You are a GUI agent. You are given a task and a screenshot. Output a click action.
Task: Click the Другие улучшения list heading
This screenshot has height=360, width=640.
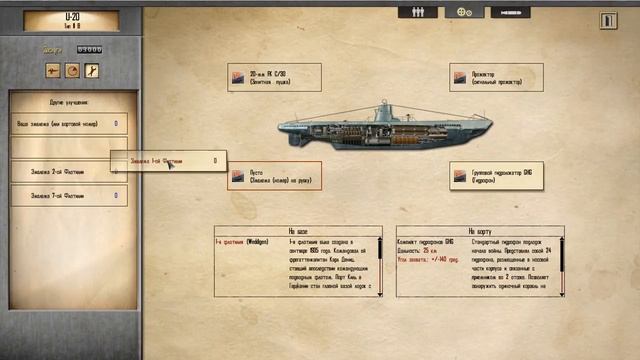point(69,102)
